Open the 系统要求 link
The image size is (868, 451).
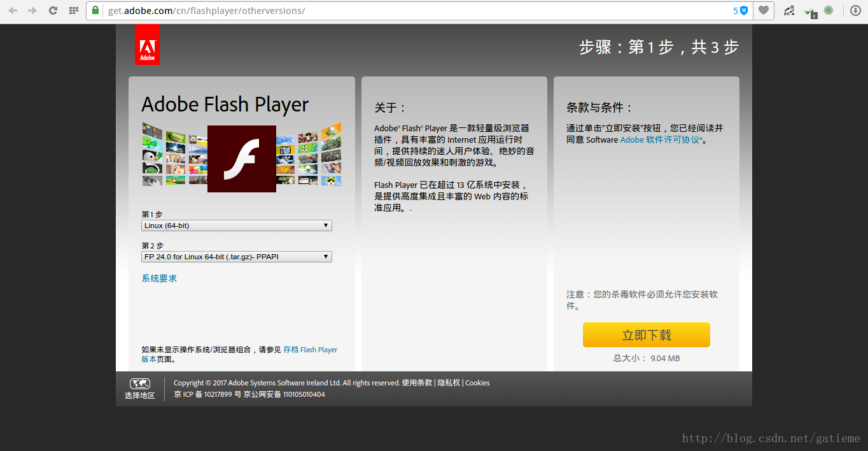click(159, 278)
